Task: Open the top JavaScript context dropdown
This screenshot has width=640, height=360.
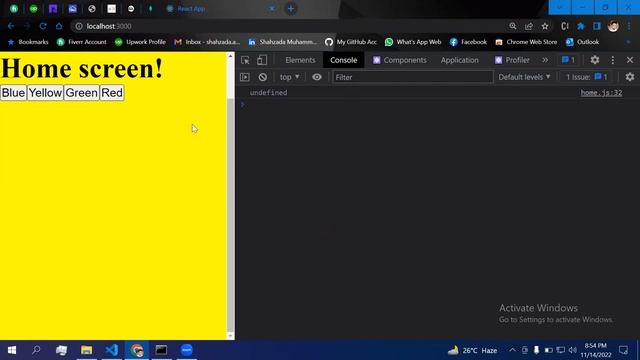Action: (x=289, y=77)
